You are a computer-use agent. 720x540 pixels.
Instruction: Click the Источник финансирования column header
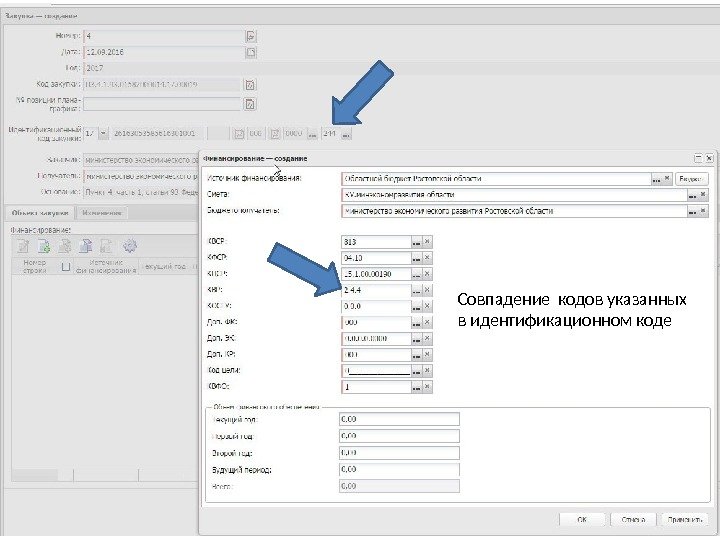106,266
